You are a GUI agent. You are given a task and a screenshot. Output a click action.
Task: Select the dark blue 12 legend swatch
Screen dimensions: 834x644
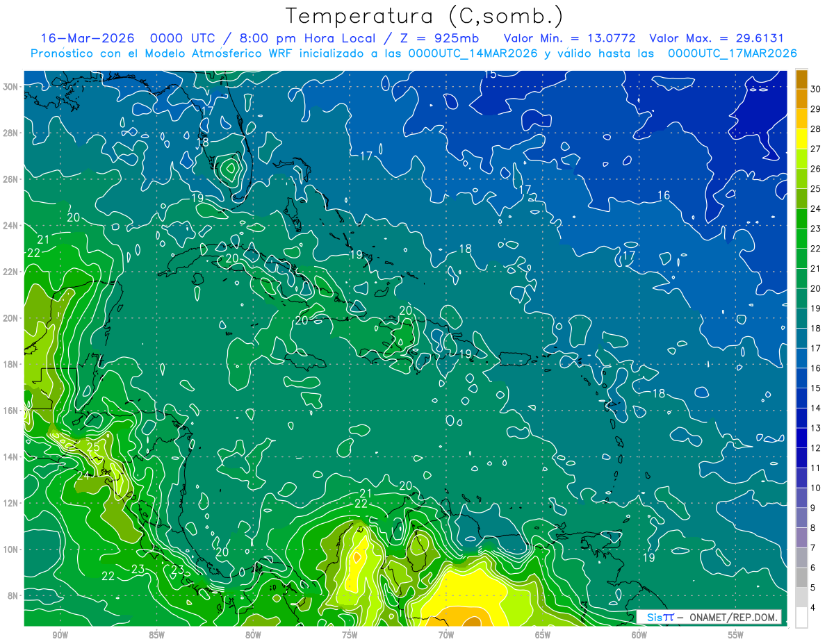coord(801,438)
